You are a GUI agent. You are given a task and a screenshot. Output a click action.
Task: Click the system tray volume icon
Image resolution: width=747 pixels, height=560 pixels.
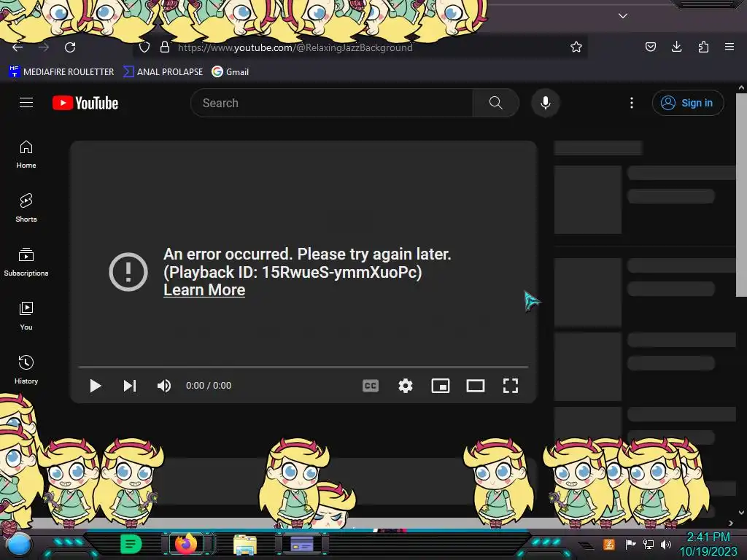click(x=666, y=544)
